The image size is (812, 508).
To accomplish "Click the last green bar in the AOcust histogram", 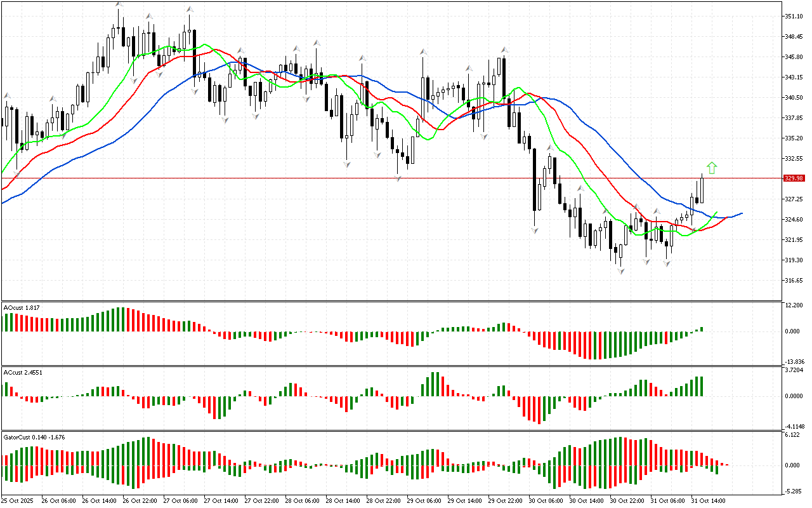I will pos(702,329).
